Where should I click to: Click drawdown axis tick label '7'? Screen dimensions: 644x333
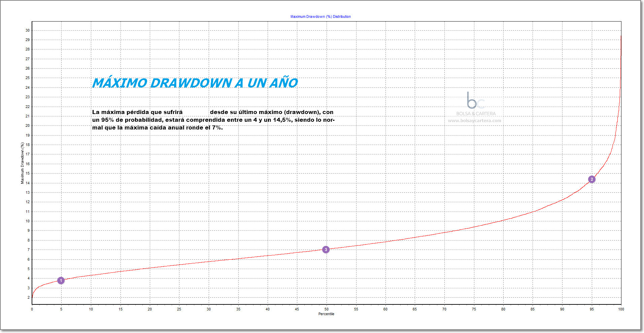click(x=29, y=250)
